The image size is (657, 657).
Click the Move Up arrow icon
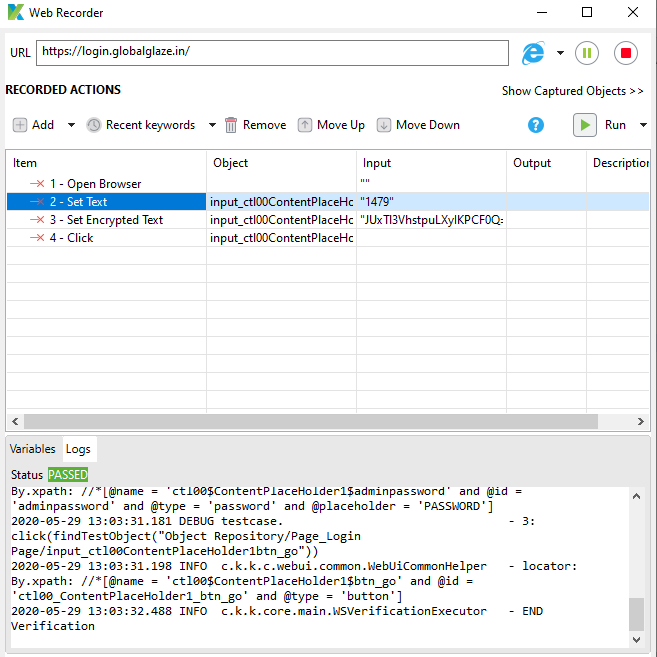click(x=305, y=125)
